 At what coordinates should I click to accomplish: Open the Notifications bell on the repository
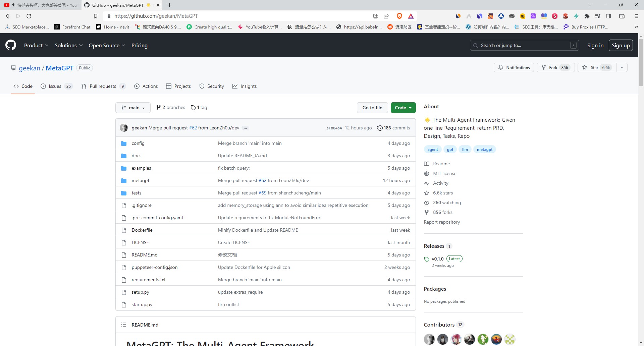point(514,67)
